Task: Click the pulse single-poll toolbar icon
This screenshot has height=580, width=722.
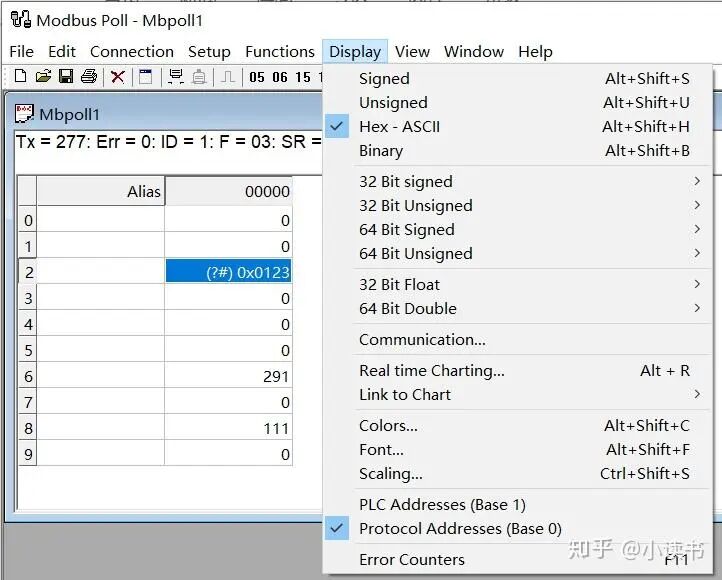Action: (x=227, y=76)
